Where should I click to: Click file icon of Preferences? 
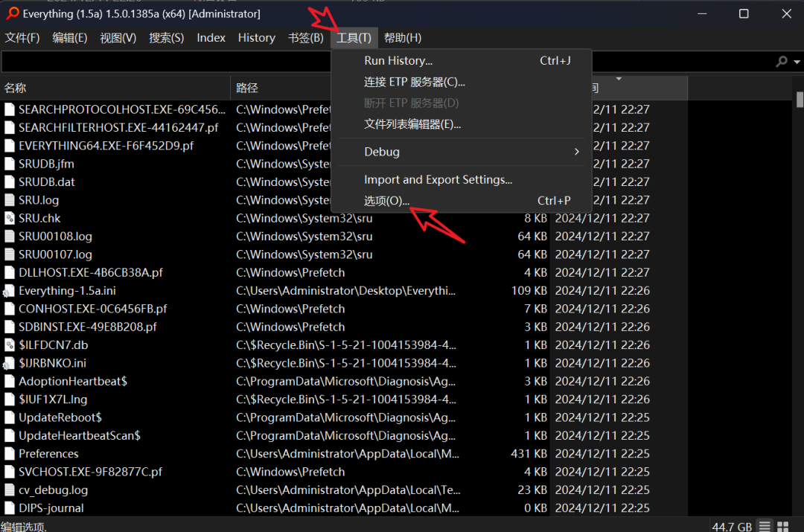(x=9, y=454)
